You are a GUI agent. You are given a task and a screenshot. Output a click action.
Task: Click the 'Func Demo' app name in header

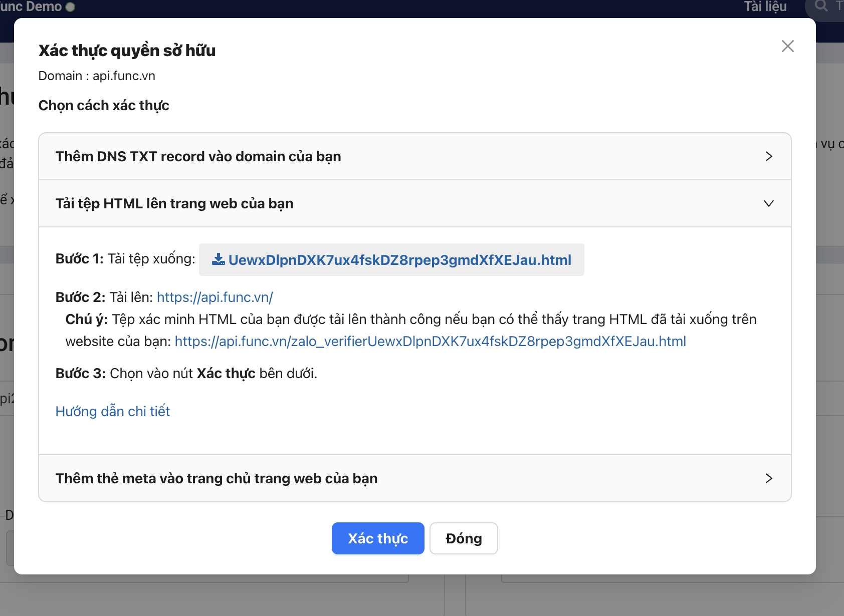click(30, 7)
